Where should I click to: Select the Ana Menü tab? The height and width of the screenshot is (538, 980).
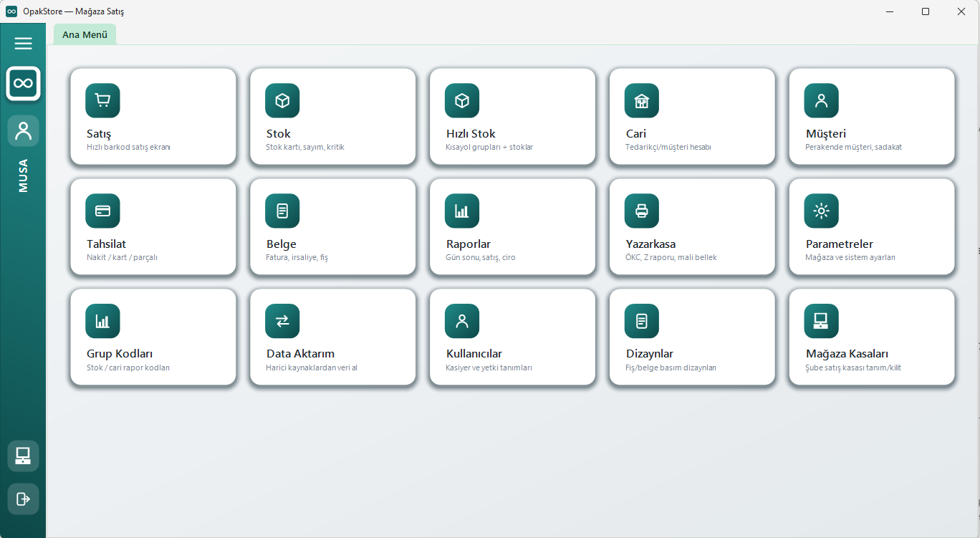(85, 34)
